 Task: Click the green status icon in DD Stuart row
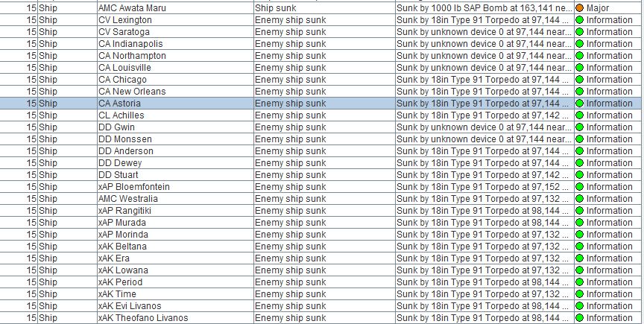579,174
